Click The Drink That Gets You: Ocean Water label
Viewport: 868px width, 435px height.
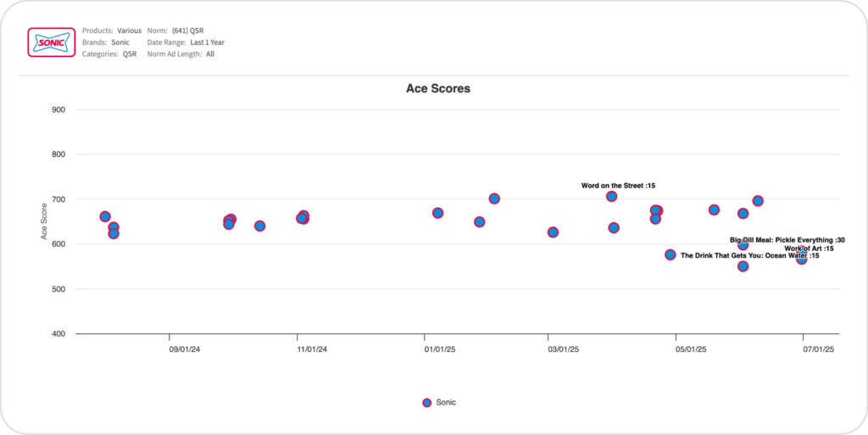pyautogui.click(x=749, y=256)
